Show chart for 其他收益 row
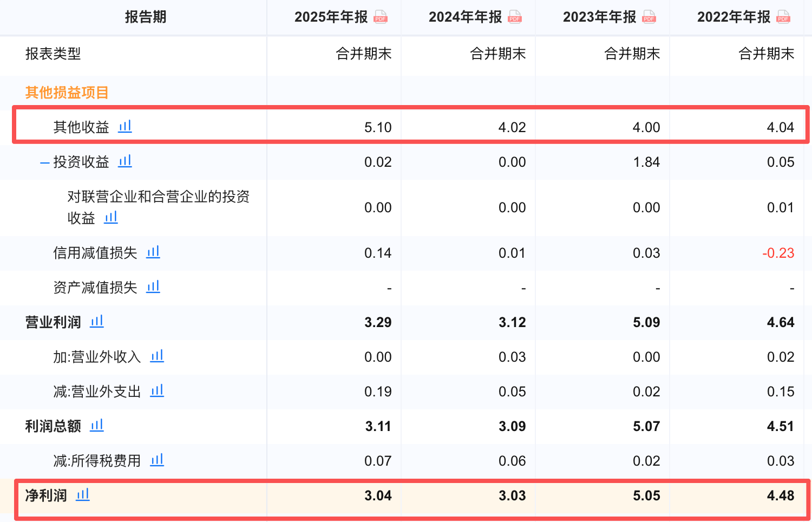Viewport: 812px width, 522px height. pyautogui.click(x=125, y=126)
